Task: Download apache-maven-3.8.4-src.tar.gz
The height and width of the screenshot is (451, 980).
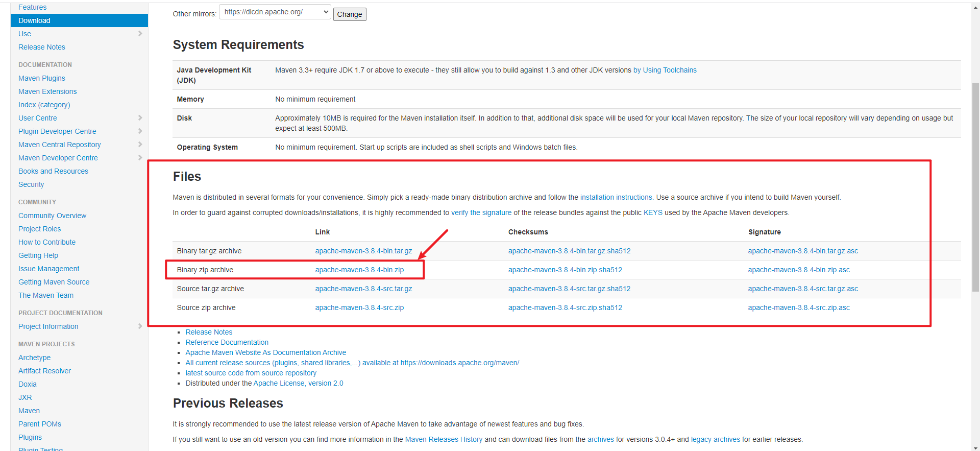Action: pos(363,289)
